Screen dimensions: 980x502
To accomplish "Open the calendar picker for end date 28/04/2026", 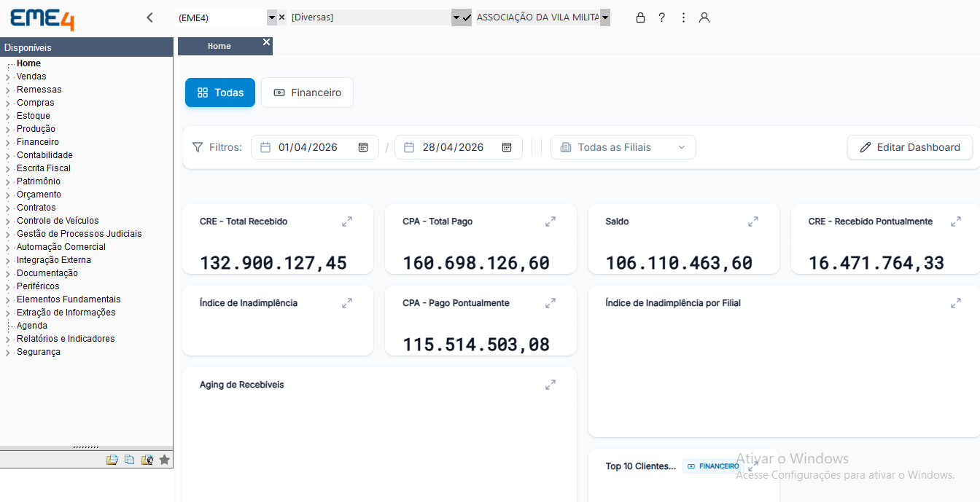I will tap(507, 147).
